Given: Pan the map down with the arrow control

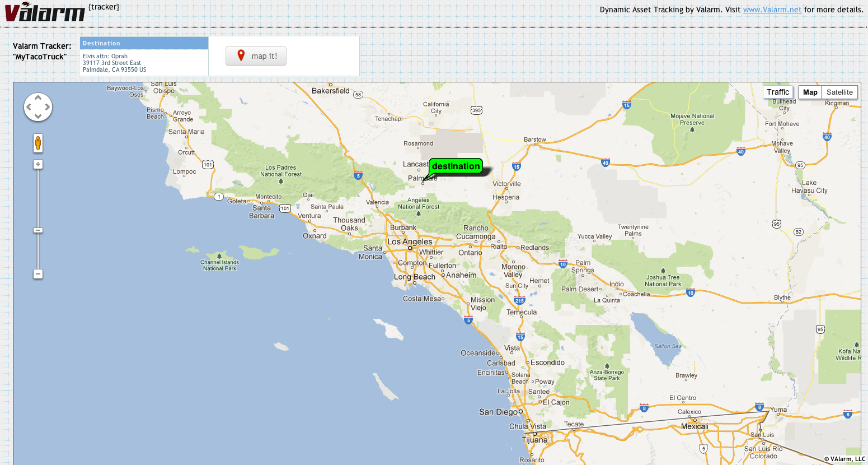Looking at the screenshot, I should tap(38, 117).
